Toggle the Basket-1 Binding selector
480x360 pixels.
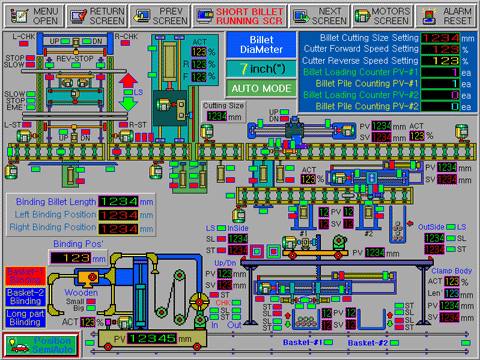click(25, 276)
